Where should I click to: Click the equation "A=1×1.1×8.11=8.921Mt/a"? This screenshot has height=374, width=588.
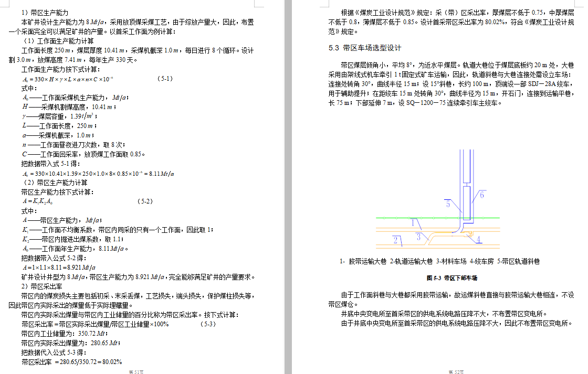click(59, 268)
